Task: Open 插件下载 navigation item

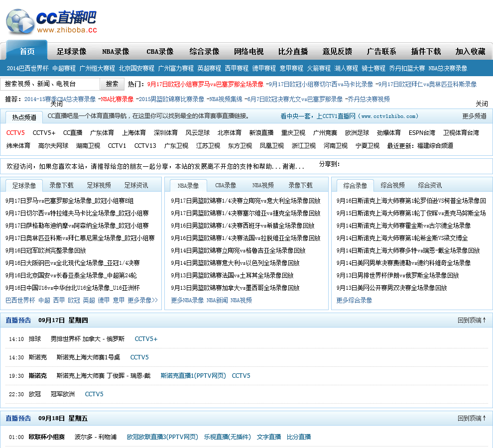Action: 426,52
